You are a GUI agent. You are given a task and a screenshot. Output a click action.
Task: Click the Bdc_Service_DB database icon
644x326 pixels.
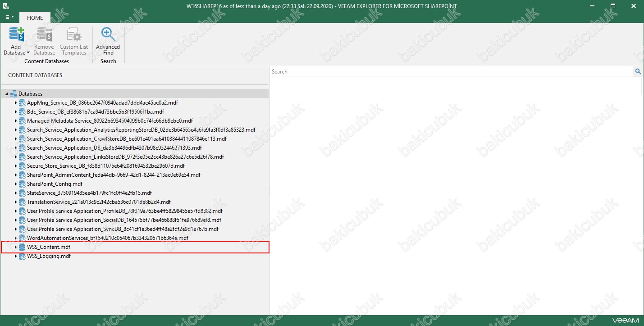click(x=22, y=112)
